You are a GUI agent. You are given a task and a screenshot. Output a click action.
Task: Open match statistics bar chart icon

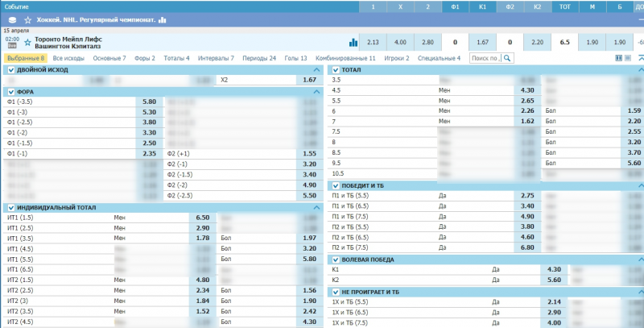[x=353, y=42]
